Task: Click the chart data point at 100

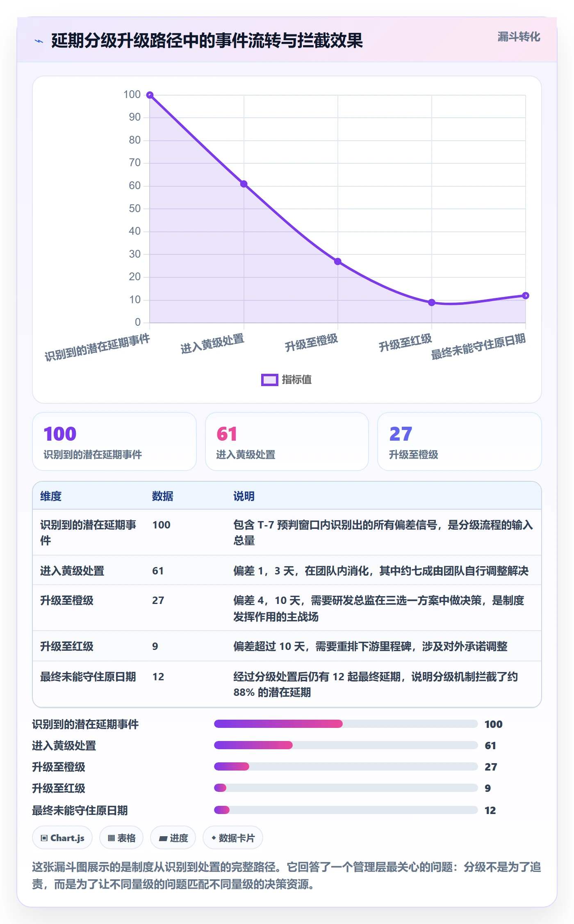Action: coord(150,95)
